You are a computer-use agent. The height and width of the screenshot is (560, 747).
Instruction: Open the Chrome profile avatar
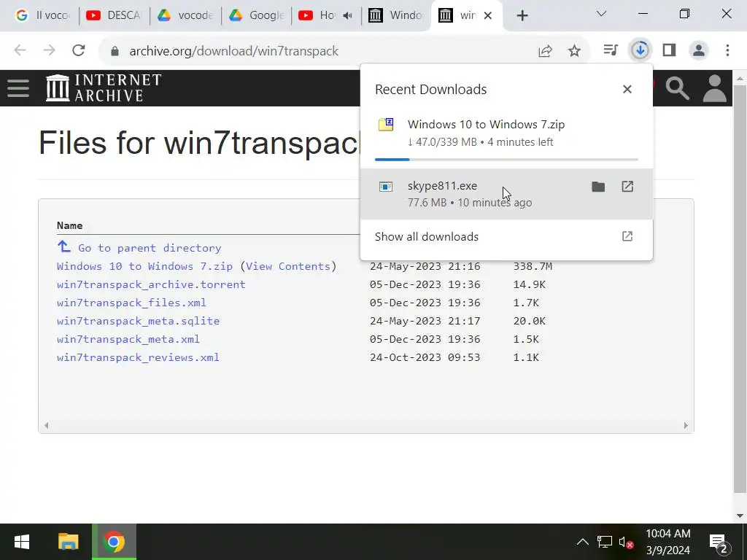coord(699,50)
